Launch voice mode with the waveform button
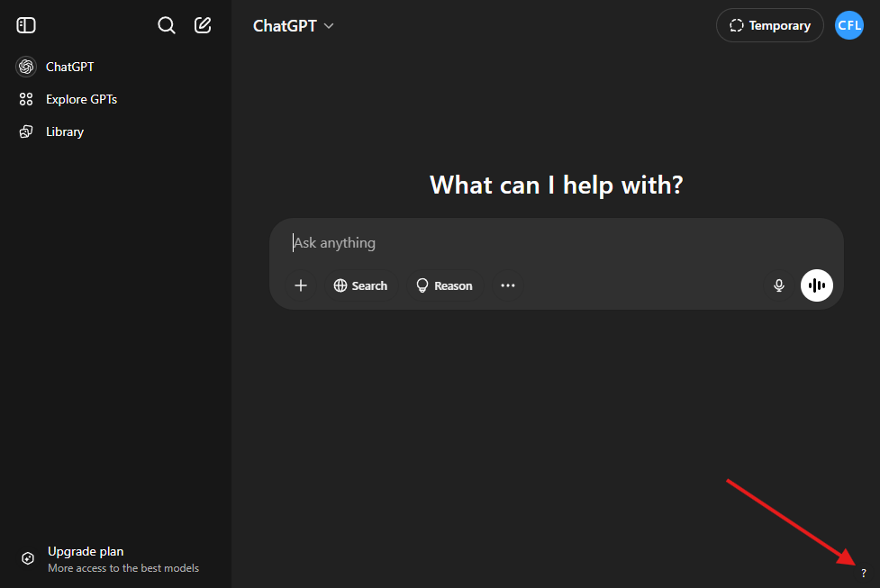Viewport: 880px width, 588px height. coord(817,285)
